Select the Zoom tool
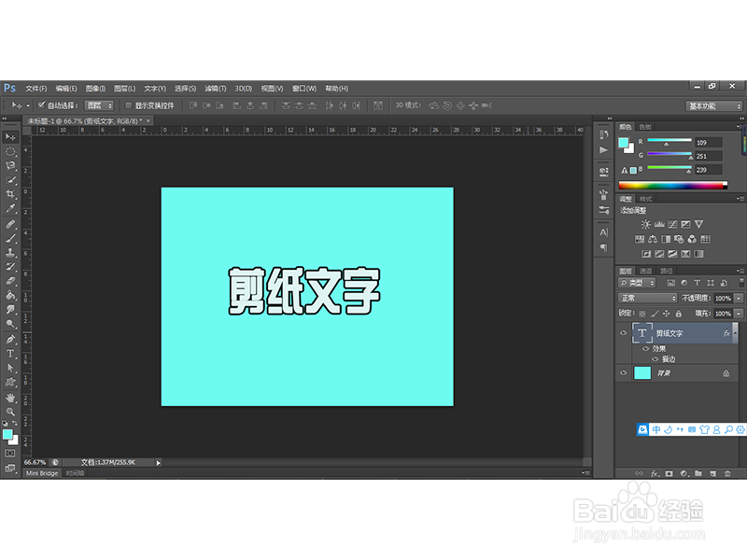 10,412
